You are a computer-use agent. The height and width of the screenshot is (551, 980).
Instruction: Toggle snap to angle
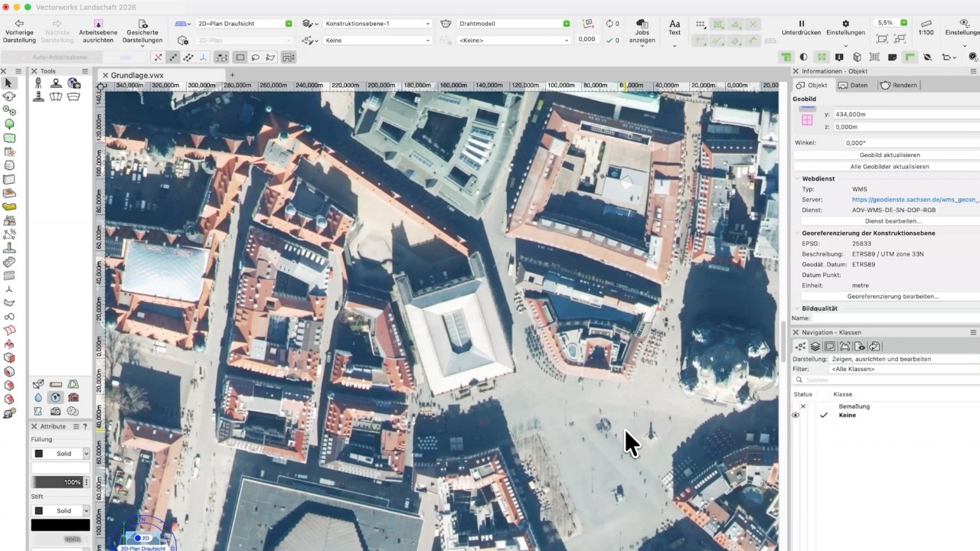point(735,24)
